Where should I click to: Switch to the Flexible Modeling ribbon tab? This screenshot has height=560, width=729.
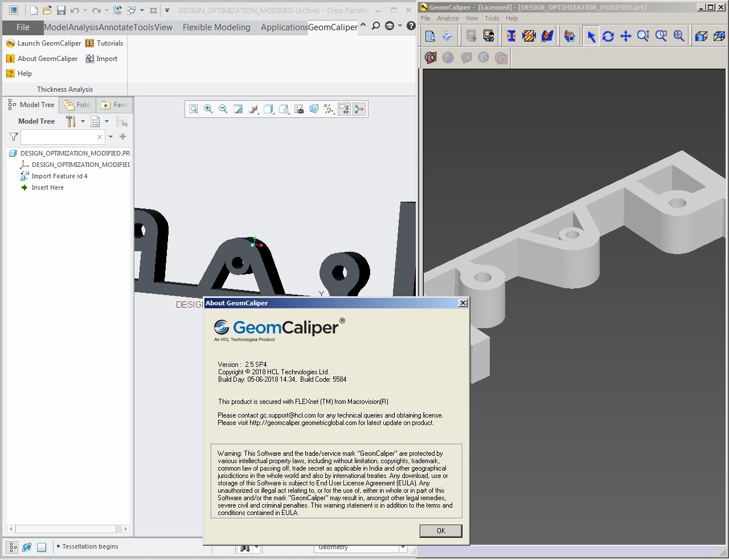point(216,27)
